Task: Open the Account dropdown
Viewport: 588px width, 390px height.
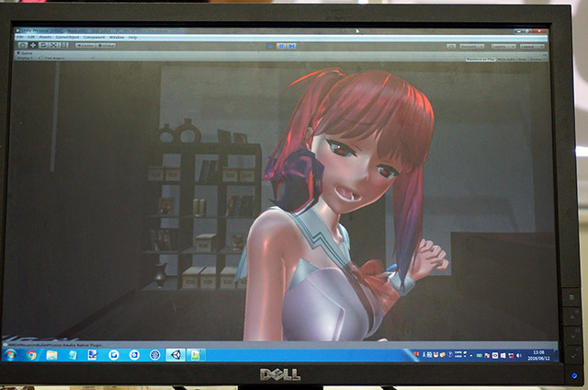Action: (x=471, y=46)
